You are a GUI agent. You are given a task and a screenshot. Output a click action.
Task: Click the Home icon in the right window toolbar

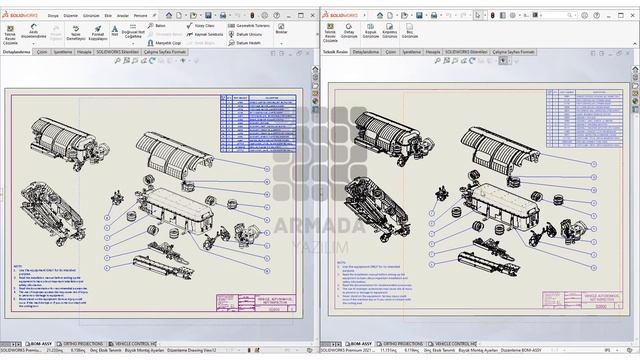tap(380, 16)
